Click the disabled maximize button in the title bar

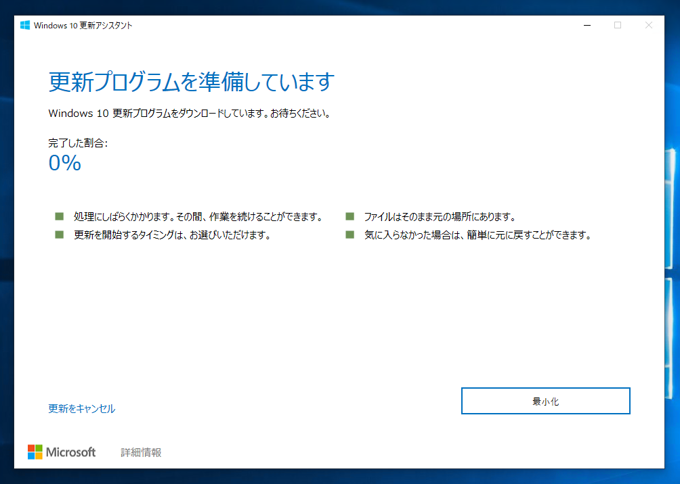tap(618, 25)
